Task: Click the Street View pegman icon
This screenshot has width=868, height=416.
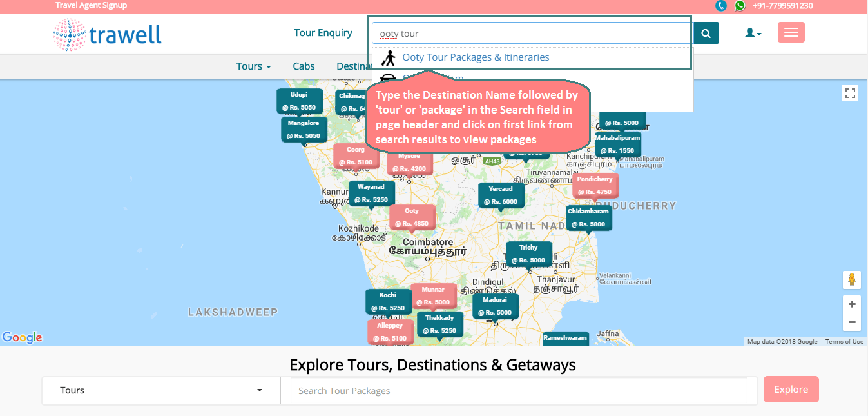Action: pos(851,280)
